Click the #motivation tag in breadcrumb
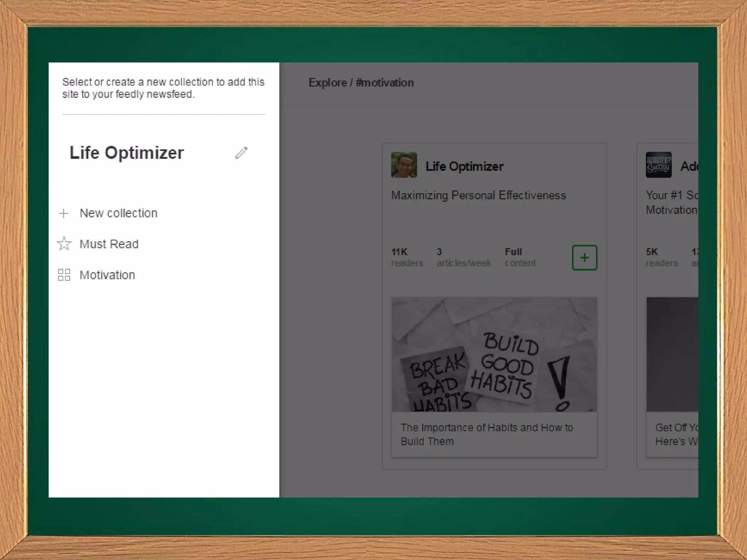This screenshot has height=560, width=747. coord(384,83)
